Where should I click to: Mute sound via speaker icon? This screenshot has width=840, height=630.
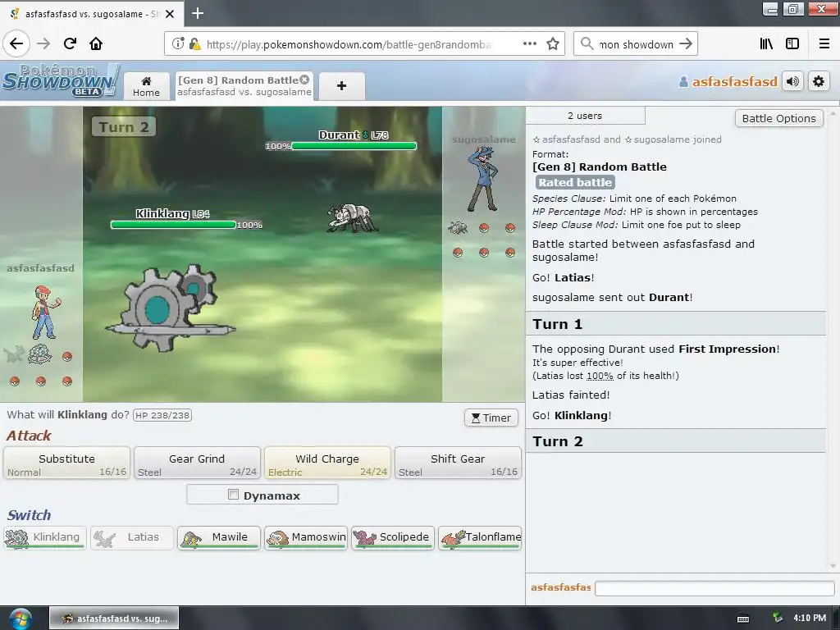coord(792,81)
